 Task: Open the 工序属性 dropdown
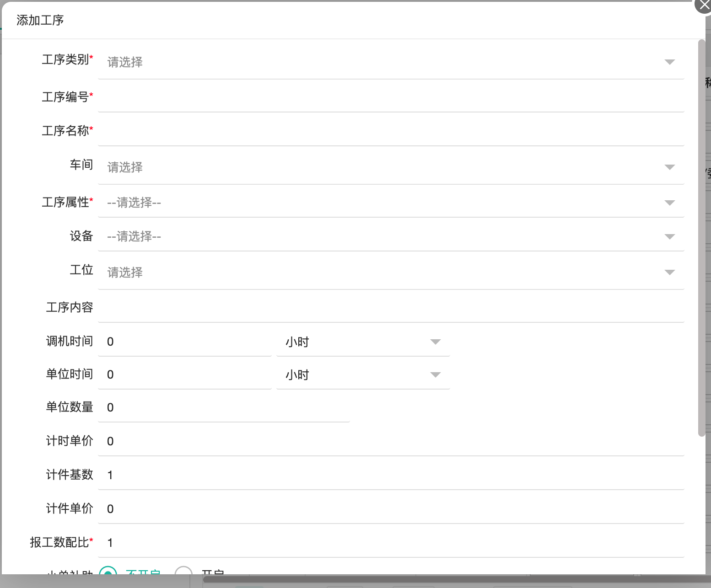pyautogui.click(x=391, y=203)
